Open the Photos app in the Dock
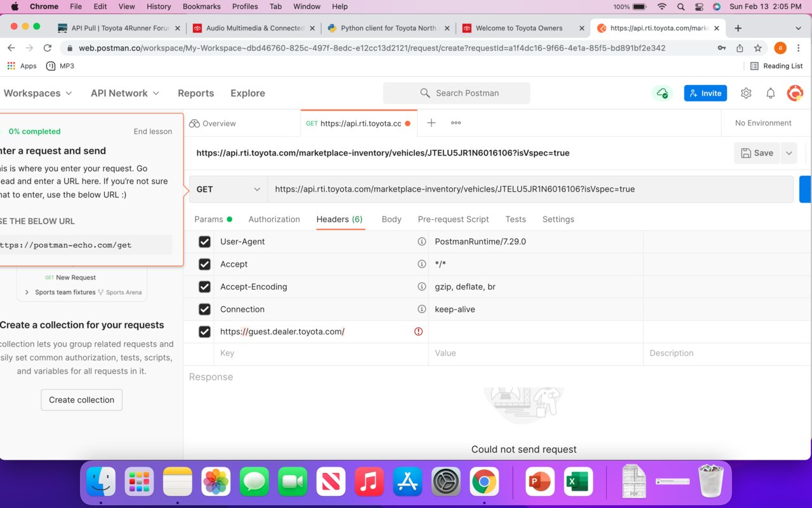This screenshot has width=812, height=508. tap(216, 482)
